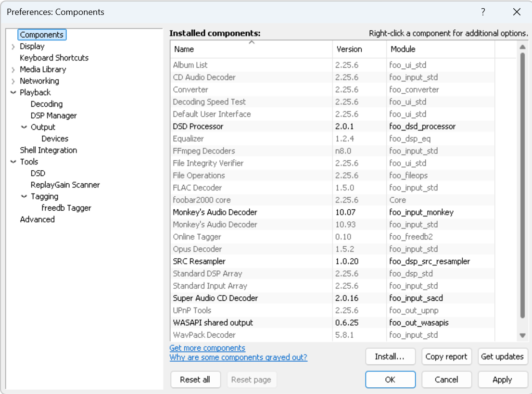Open the Advanced preferences page

[37, 219]
